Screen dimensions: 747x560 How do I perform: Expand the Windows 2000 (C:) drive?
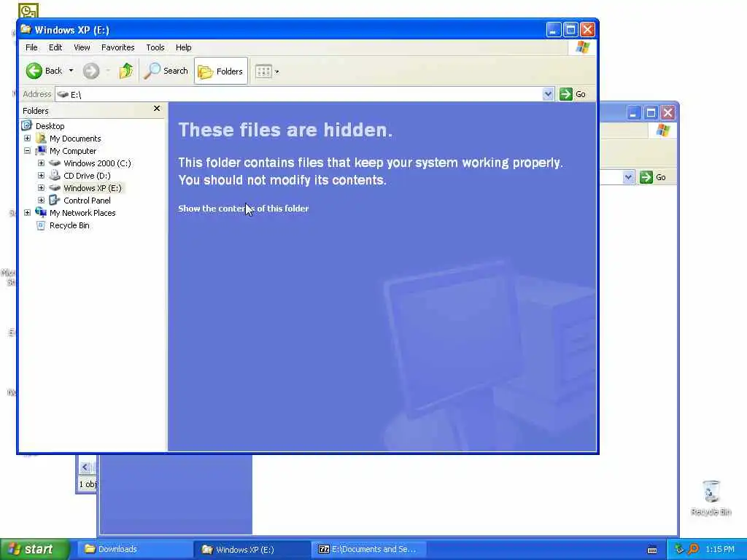point(41,163)
